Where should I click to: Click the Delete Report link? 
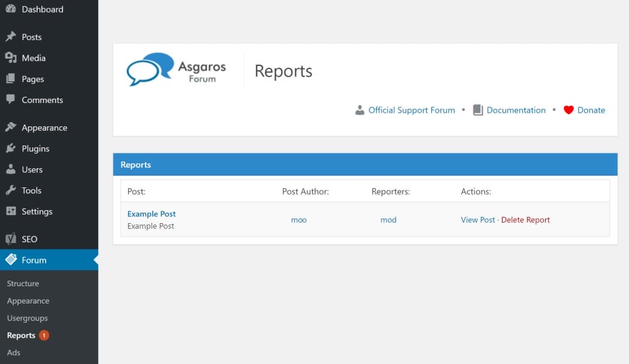coord(525,220)
